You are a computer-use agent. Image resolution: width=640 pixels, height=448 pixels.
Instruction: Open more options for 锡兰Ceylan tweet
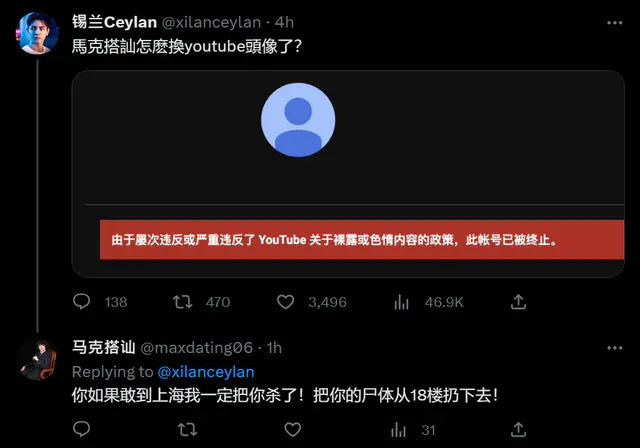[x=614, y=23]
